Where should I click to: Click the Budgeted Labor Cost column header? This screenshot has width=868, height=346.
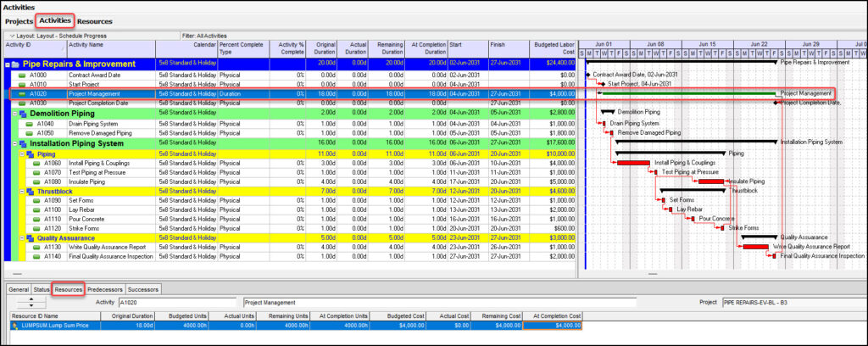pos(553,48)
